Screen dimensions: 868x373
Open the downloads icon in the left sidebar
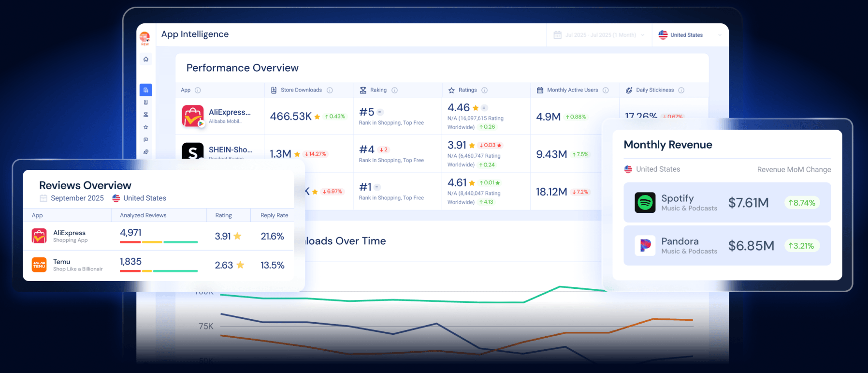point(145,103)
